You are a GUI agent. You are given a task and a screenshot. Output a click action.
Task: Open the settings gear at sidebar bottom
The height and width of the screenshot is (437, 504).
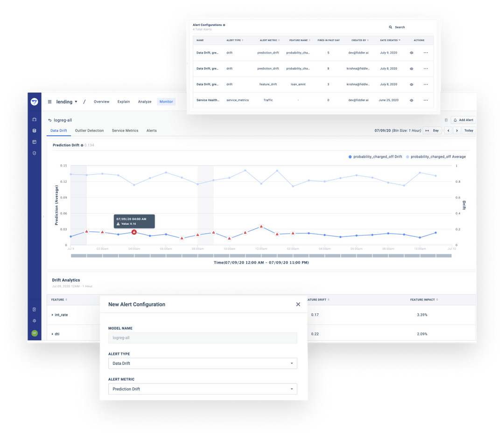(x=34, y=320)
